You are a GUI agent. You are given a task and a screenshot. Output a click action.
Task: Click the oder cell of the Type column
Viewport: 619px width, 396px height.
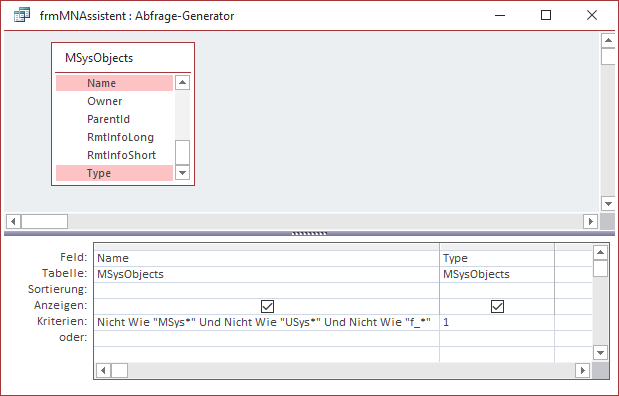[x=497, y=338]
